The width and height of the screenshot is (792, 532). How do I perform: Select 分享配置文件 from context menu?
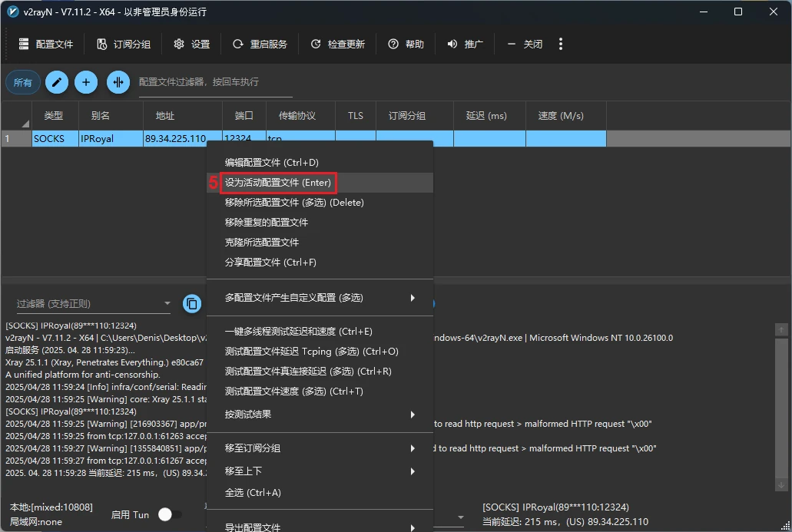click(270, 263)
